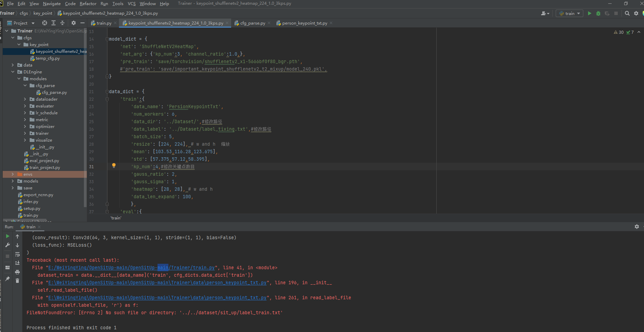Click Collapse All icon in Project panel
Screen dimensions: 644x332
(x=62, y=23)
